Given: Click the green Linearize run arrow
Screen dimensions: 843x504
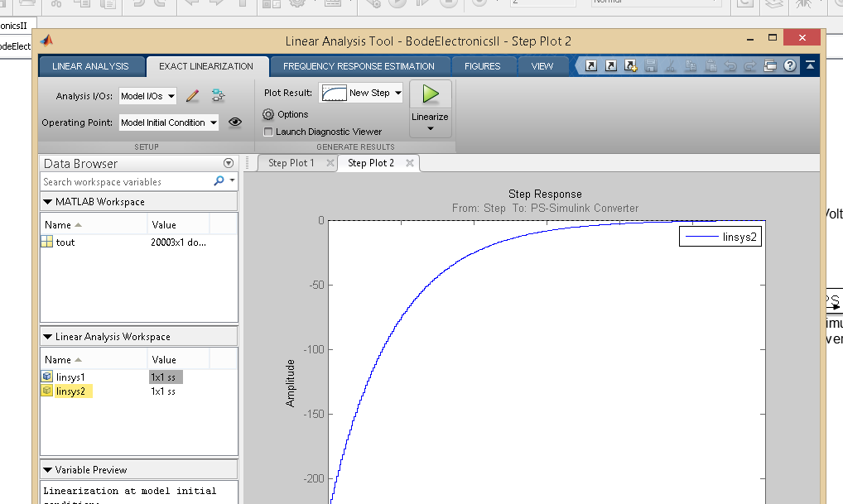Looking at the screenshot, I should [430, 94].
